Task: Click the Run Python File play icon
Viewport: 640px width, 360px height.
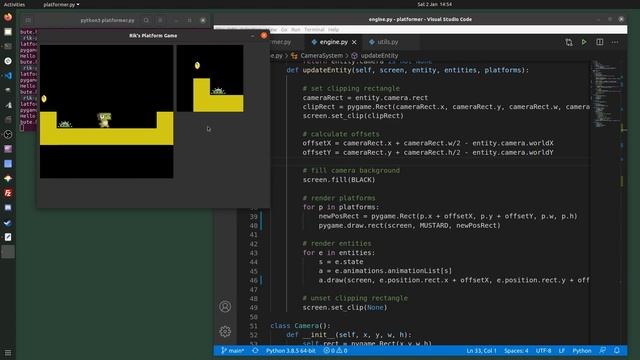Action: coord(584,42)
